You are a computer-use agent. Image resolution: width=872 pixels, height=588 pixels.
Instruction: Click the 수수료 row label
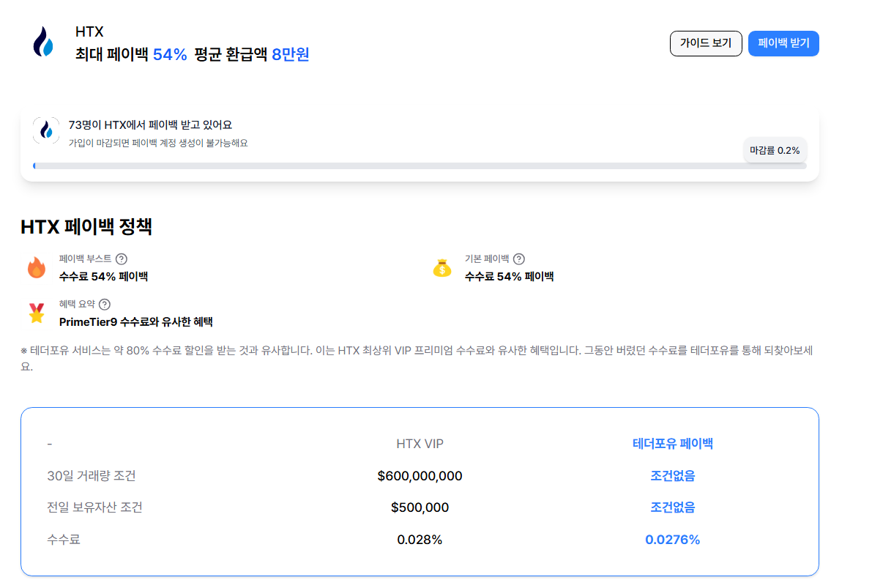click(x=64, y=540)
